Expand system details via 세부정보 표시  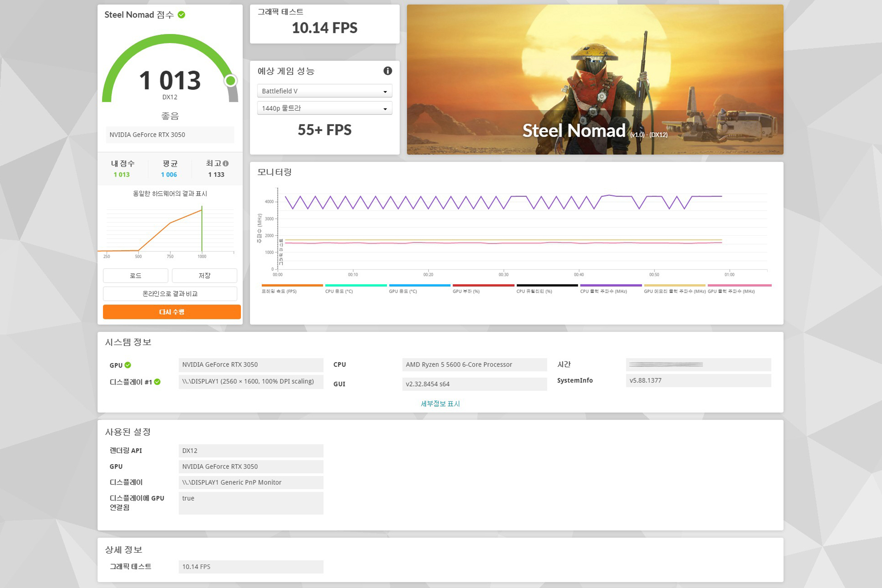click(x=440, y=404)
